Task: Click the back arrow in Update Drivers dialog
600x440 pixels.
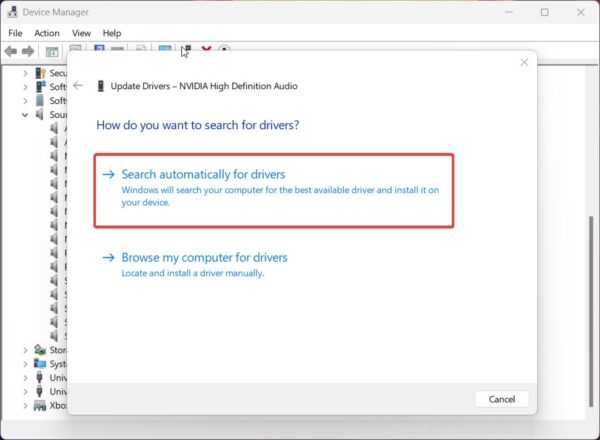Action: click(x=78, y=85)
